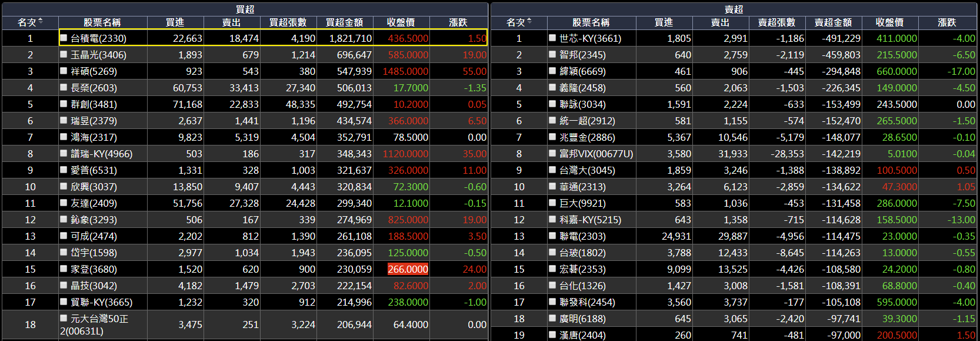Viewport: 980px width, 341px height.
Task: Select stock 科嘉-KY(5215) row
Action: (734, 220)
